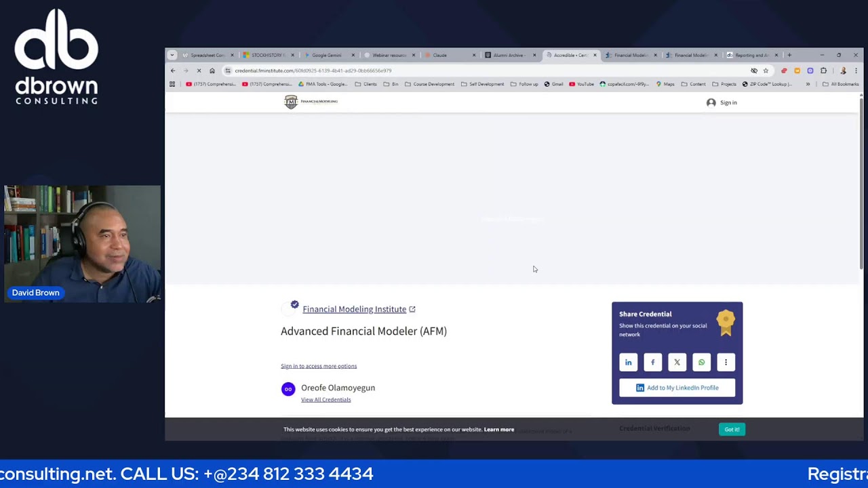This screenshot has width=868, height=488.
Task: Dismiss cookie banner with Got it!
Action: (732, 429)
